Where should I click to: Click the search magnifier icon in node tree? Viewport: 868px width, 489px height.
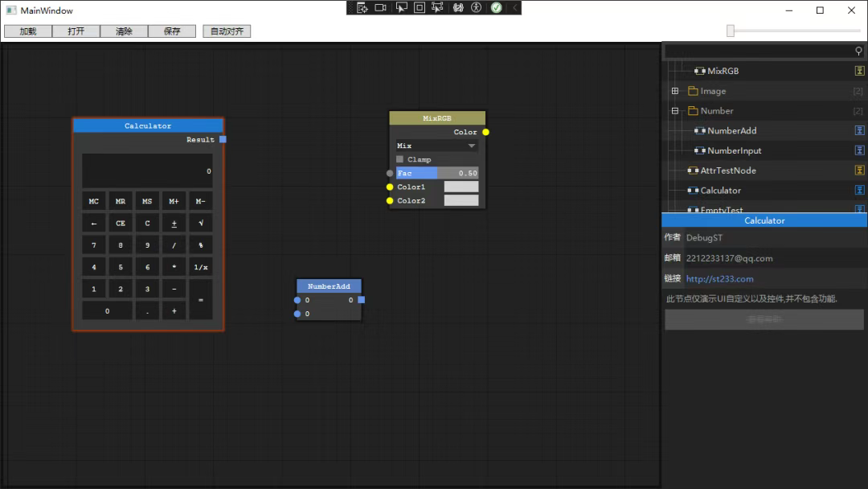pos(858,51)
